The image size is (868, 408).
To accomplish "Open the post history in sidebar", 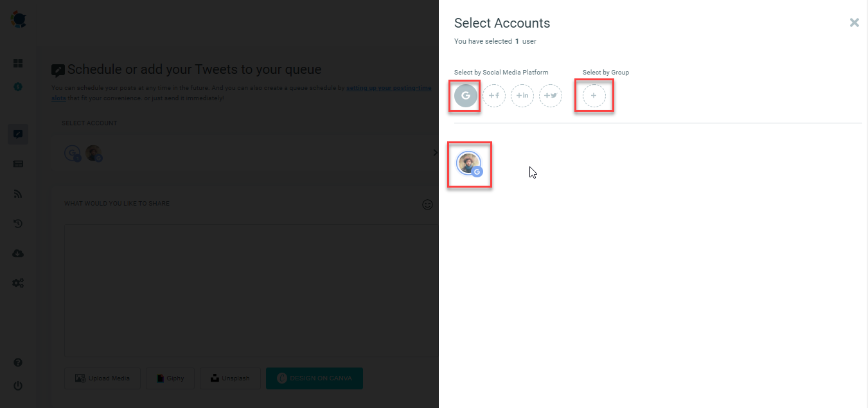I will pyautogui.click(x=18, y=223).
